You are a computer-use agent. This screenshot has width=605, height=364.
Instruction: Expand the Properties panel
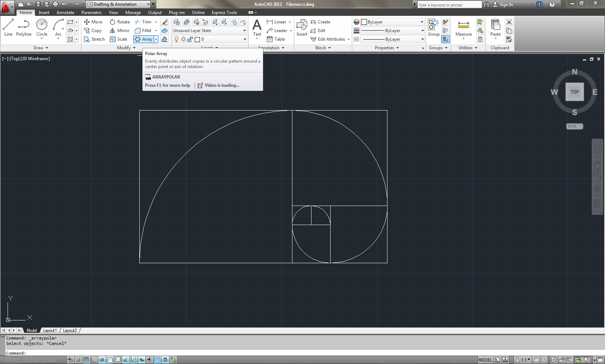click(x=387, y=48)
